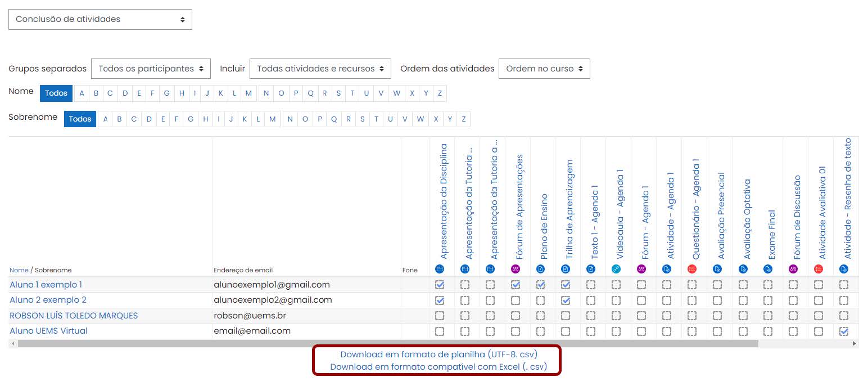Click the Fórum de Discussão purple icon

[794, 269]
